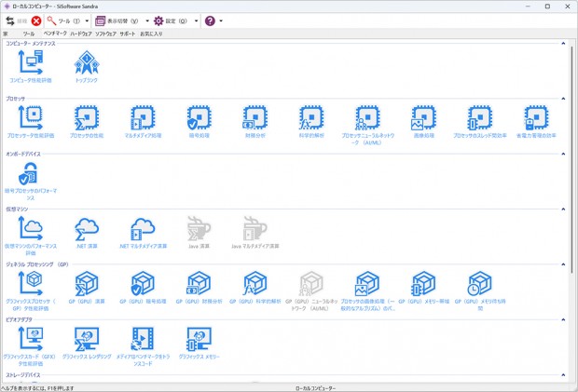The image size is (578, 392).
Task: Collapse the ビデオアダプタ section
Action: [x=563, y=320]
